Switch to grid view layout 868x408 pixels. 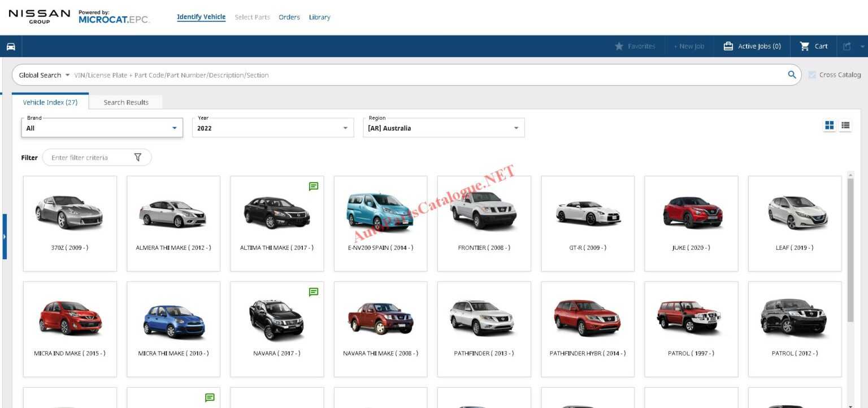(829, 125)
